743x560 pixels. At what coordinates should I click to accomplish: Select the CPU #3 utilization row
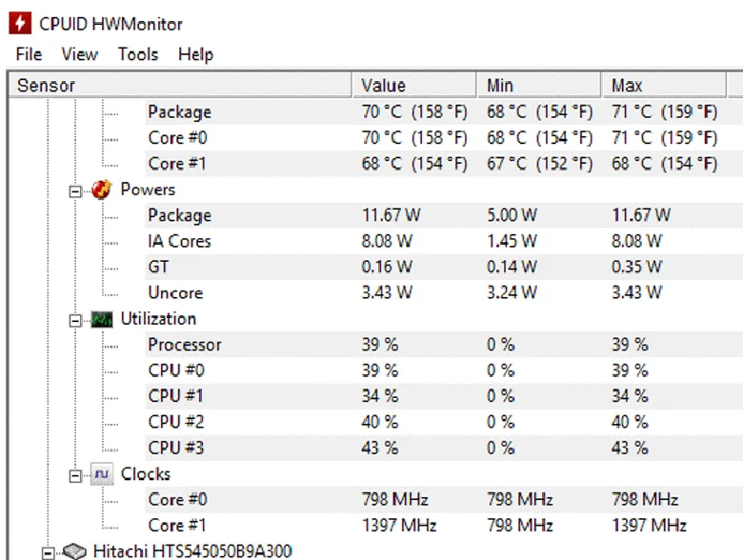(x=176, y=448)
